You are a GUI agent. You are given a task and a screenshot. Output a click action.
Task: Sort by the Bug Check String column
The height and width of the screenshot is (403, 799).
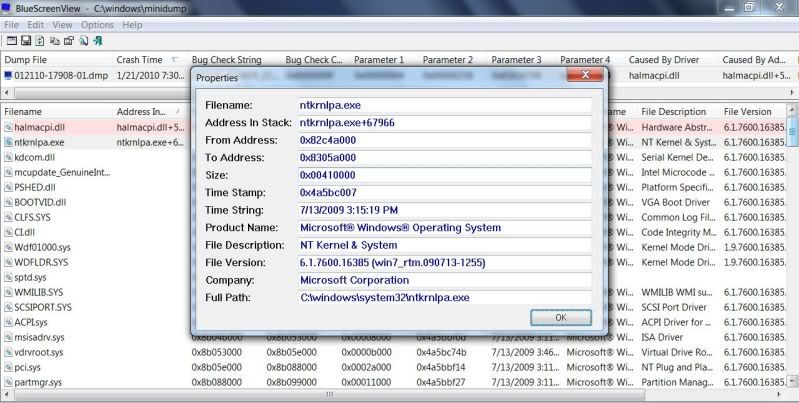pos(235,60)
